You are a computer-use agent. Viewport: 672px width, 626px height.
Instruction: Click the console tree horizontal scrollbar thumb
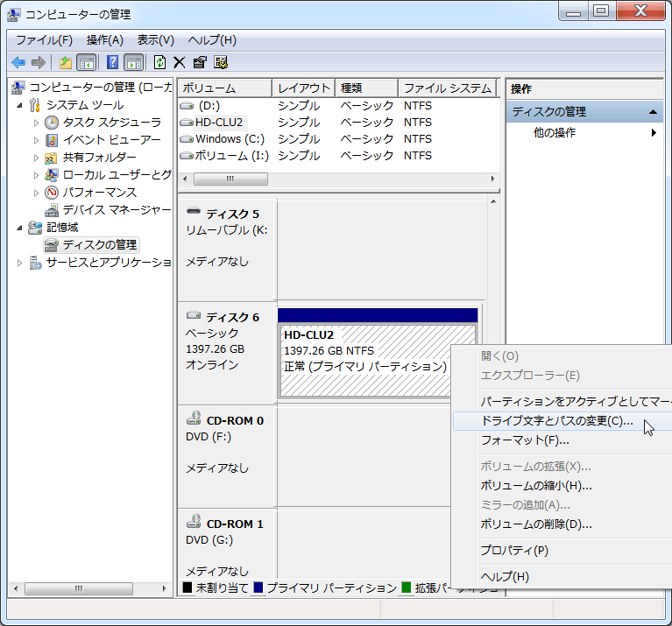click(79, 588)
